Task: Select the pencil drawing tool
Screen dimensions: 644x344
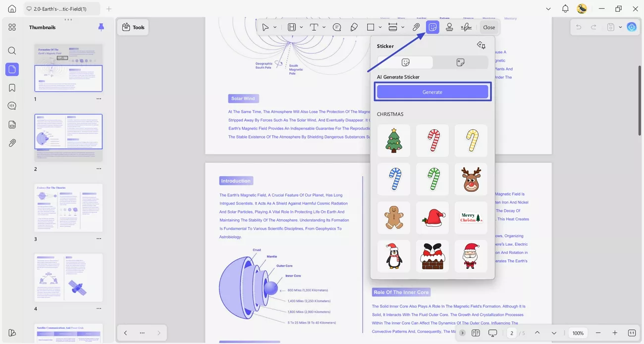Action: pos(354,27)
